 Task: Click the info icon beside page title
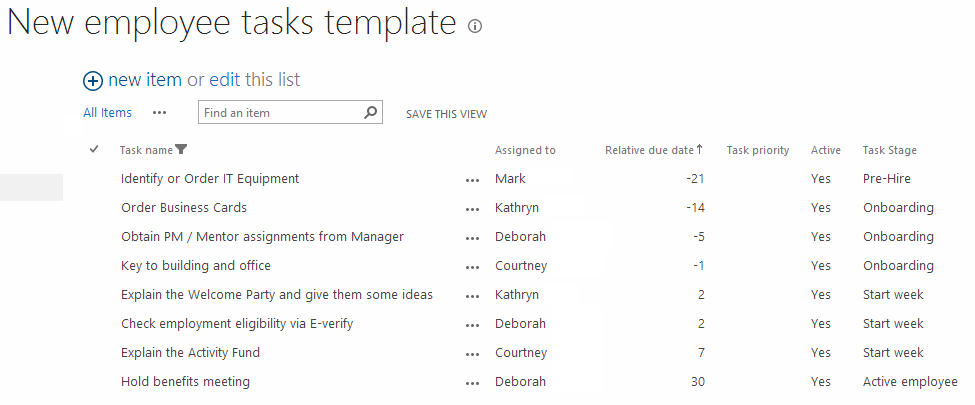tap(475, 26)
